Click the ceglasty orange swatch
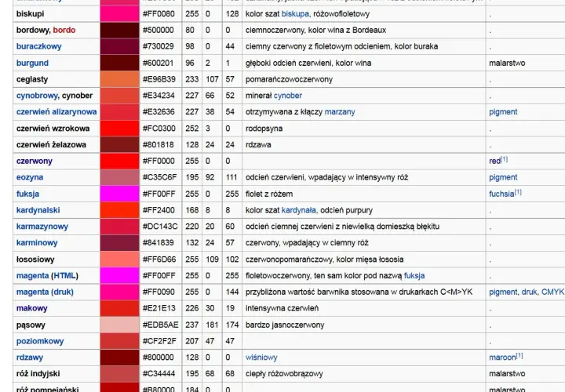Image resolution: width=565 pixels, height=392 pixels. tap(119, 79)
